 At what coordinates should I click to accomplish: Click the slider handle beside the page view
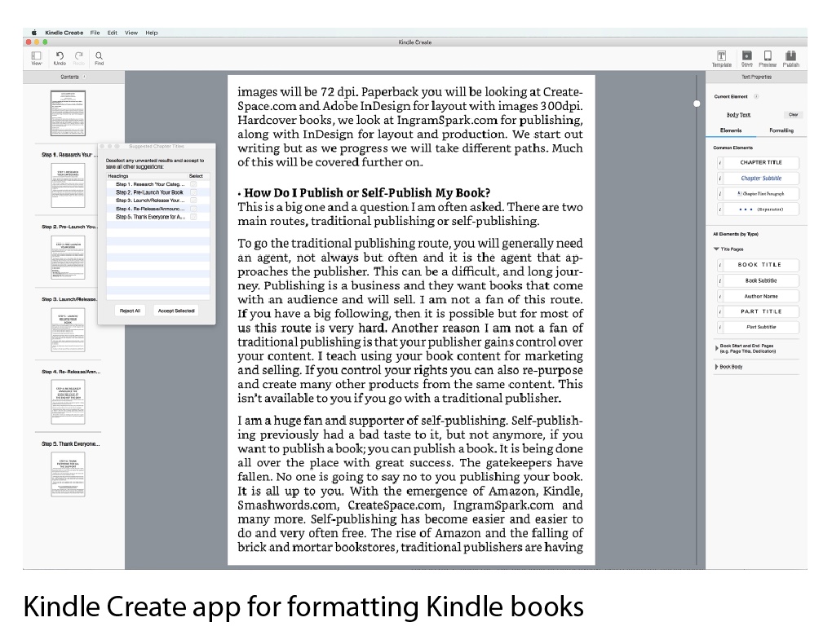[x=697, y=104]
